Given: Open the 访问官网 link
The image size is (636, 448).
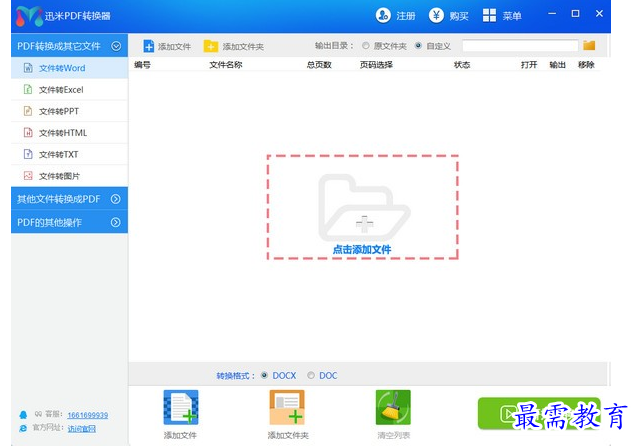Looking at the screenshot, I should [82, 429].
